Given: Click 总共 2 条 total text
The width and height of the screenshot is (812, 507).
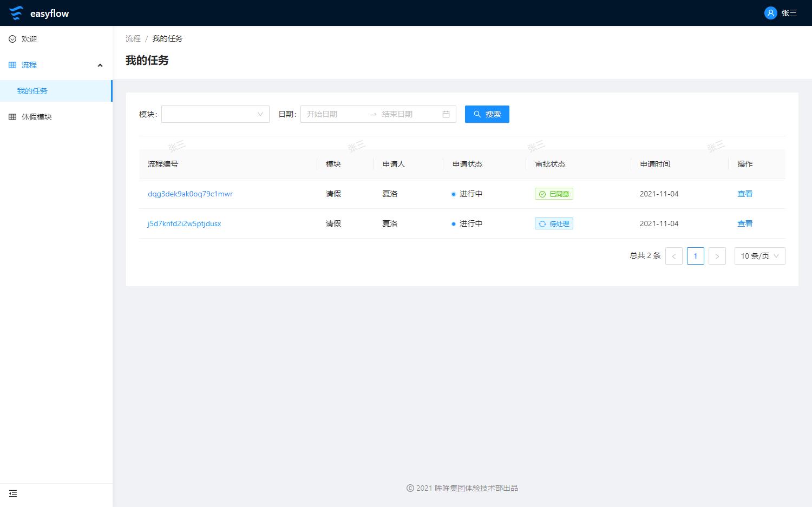Looking at the screenshot, I should 645,256.
